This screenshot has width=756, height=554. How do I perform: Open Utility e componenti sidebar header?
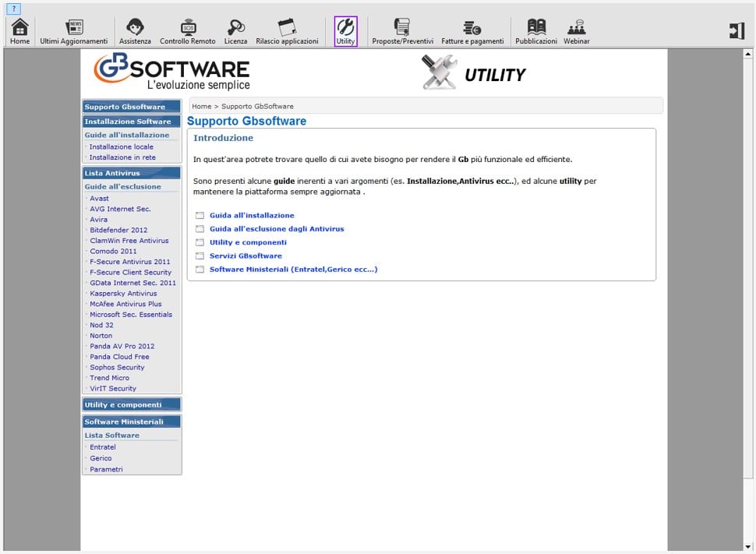132,405
